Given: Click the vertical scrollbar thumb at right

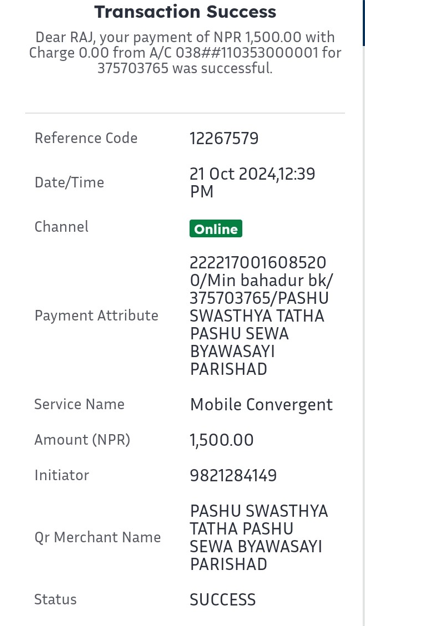Looking at the screenshot, I should click(364, 23).
